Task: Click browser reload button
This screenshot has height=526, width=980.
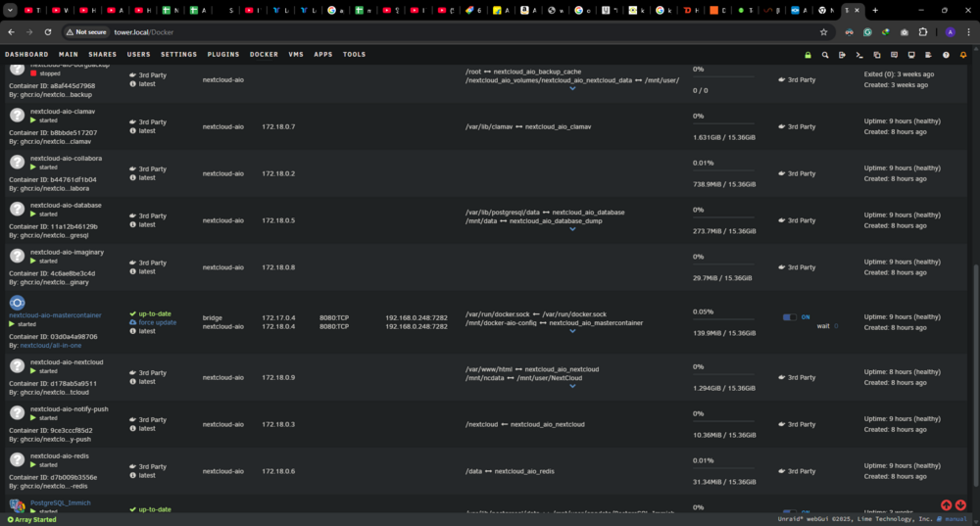Action: point(47,32)
